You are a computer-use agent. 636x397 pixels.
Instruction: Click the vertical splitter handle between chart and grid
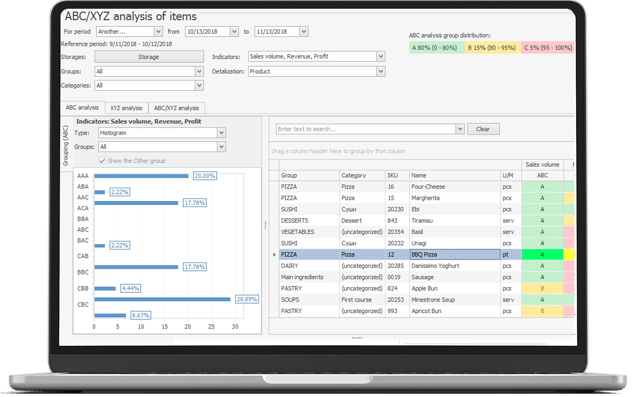(x=265, y=225)
